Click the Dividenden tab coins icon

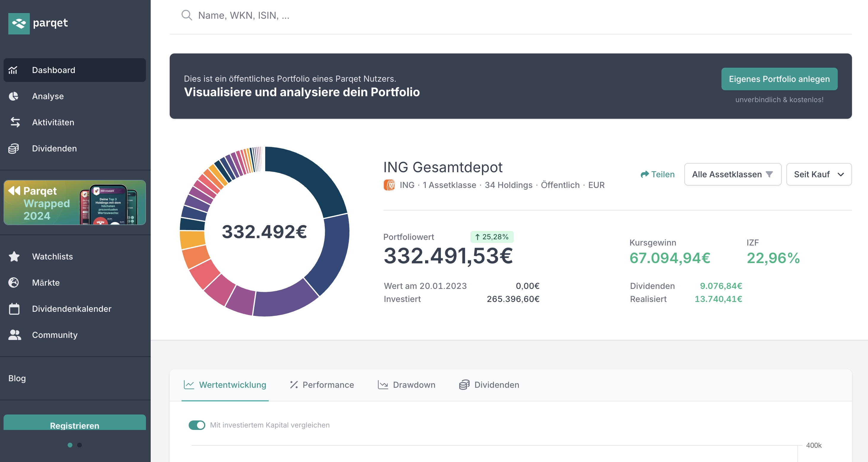(464, 385)
